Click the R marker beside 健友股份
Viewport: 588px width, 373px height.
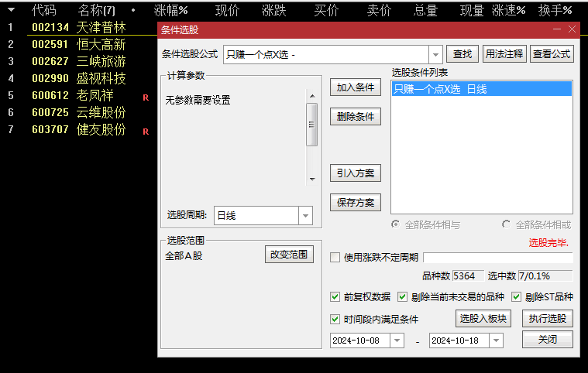(x=146, y=132)
